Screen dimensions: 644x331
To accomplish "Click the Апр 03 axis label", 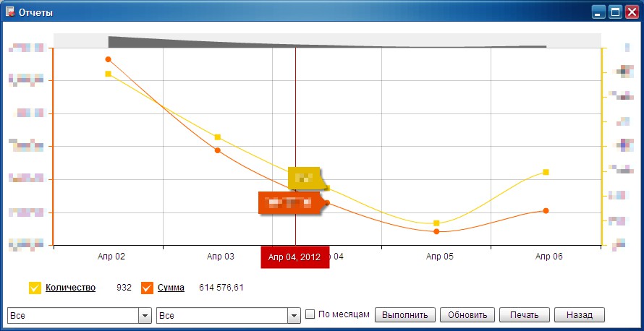I will (x=221, y=257).
